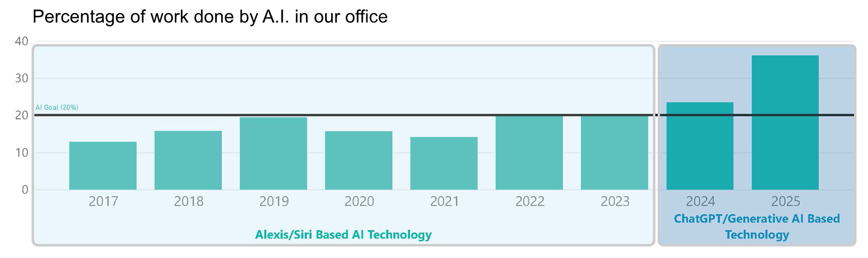Click the 2024 x-axis year label
The image size is (868, 258).
pos(700,201)
